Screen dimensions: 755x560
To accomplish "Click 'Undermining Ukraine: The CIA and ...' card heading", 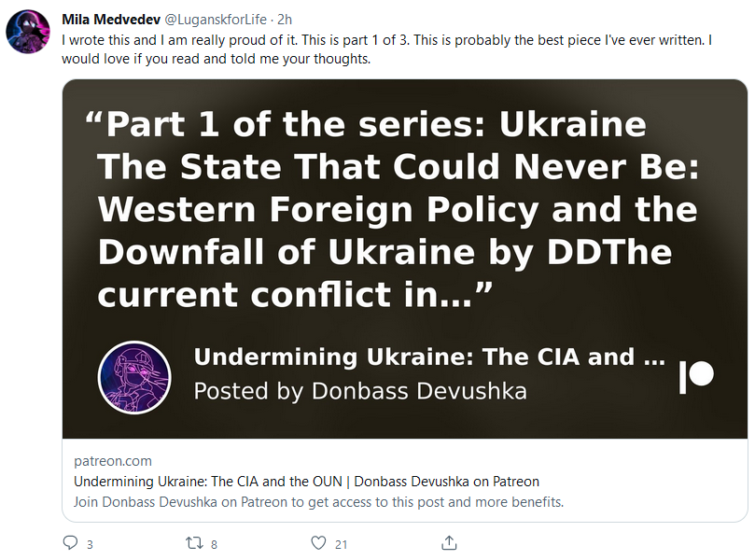I will pos(429,357).
